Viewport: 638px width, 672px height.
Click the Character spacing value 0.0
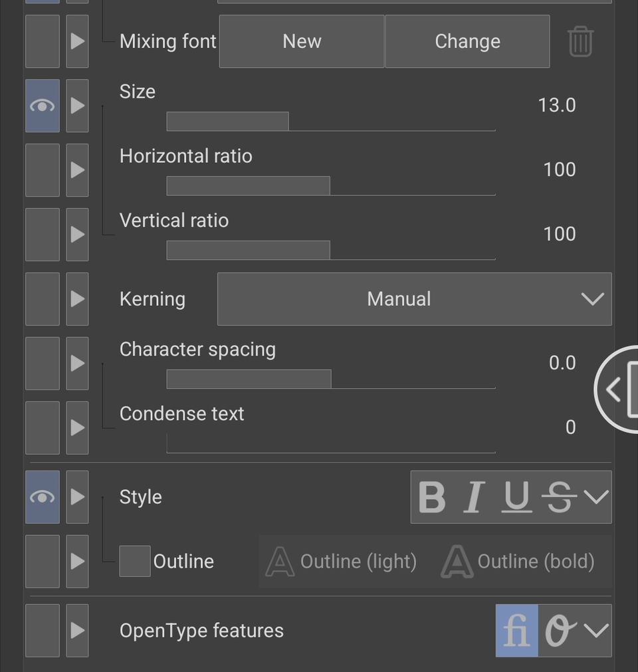562,363
